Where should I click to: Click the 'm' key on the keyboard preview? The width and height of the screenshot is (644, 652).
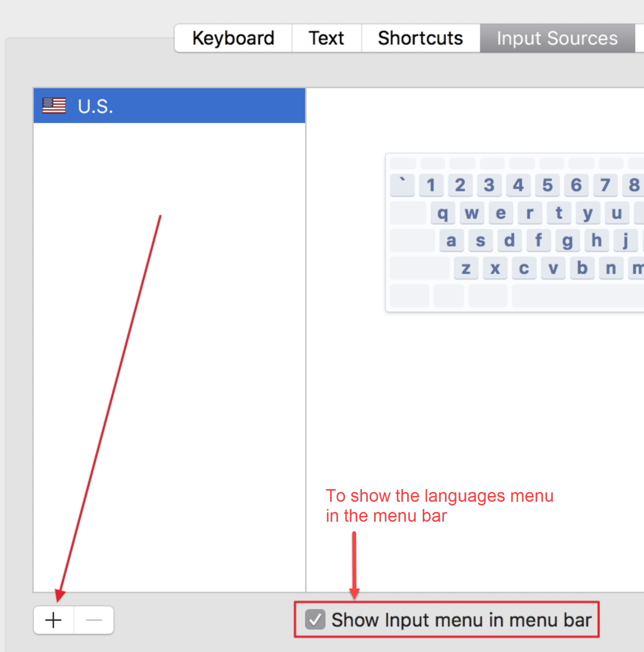coord(637,268)
